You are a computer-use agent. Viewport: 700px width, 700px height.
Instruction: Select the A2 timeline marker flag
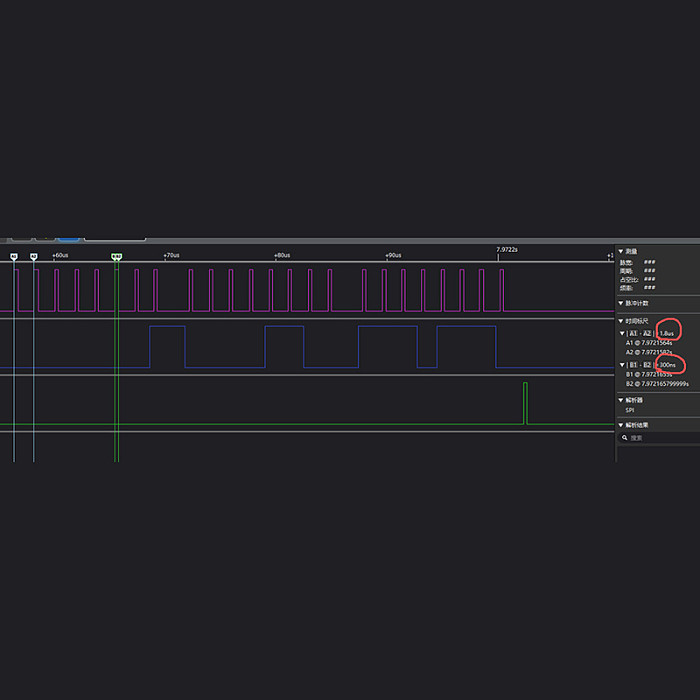click(x=33, y=256)
